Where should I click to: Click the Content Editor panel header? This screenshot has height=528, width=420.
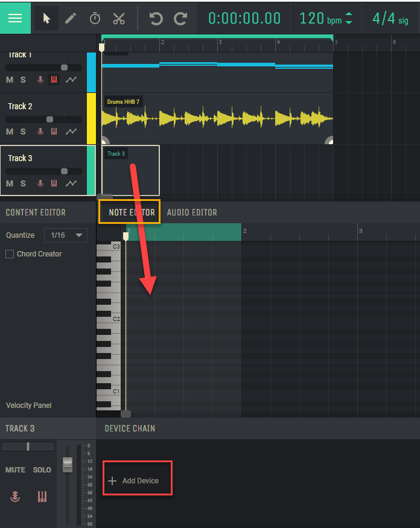(x=36, y=212)
